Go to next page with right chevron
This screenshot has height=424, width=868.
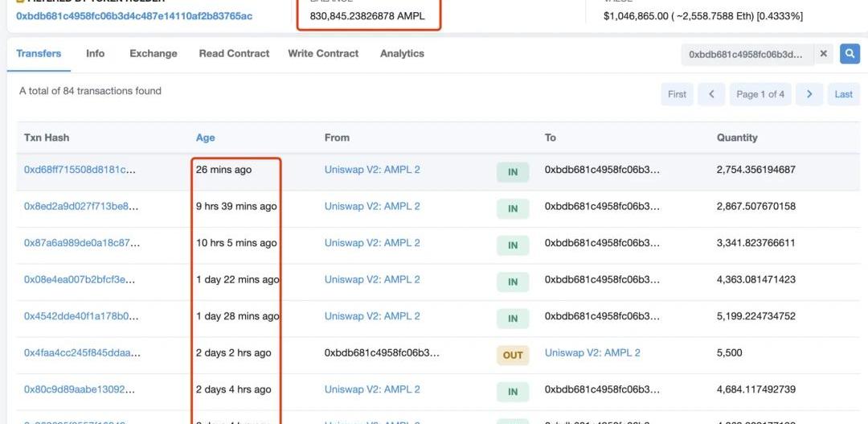809,94
